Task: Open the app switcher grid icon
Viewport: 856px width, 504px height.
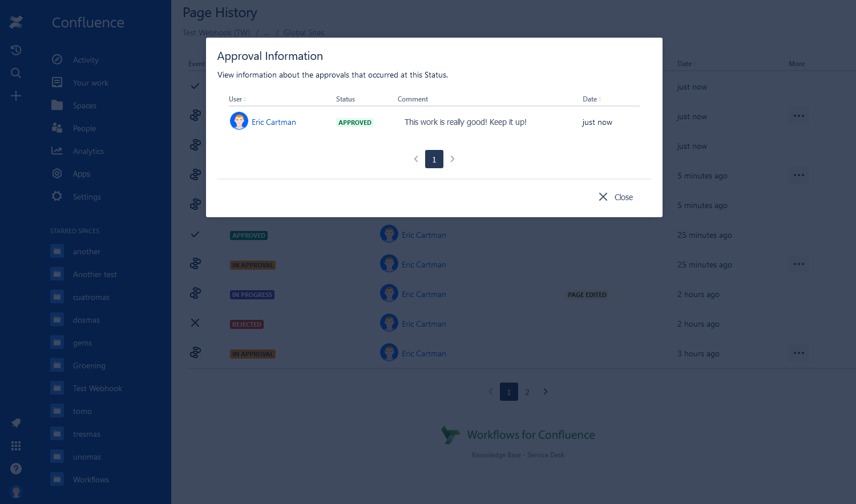Action: pos(16,446)
